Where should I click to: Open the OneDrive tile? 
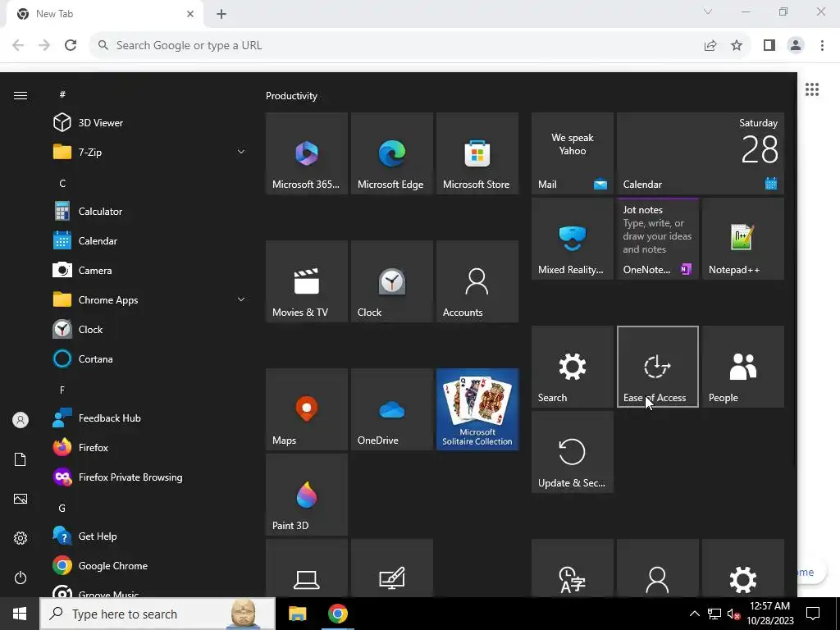click(x=391, y=409)
